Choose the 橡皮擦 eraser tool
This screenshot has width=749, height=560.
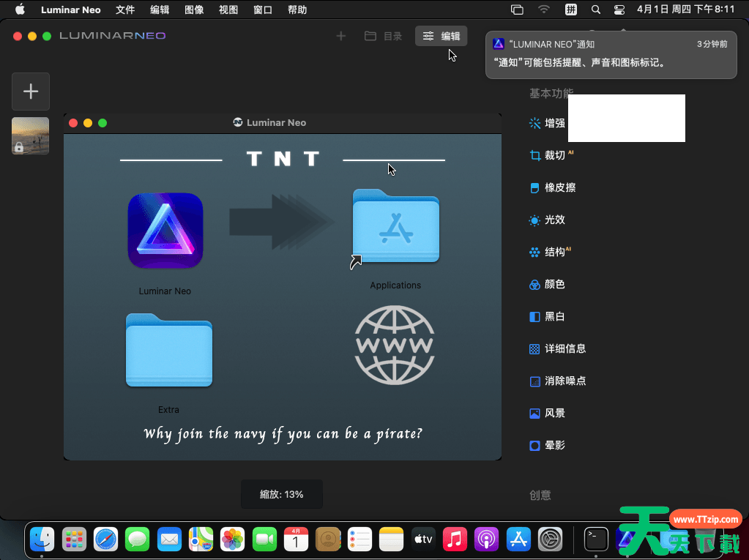coord(552,187)
